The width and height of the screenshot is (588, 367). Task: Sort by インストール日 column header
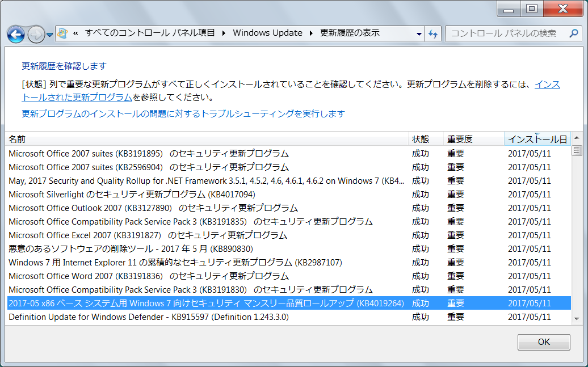point(537,139)
